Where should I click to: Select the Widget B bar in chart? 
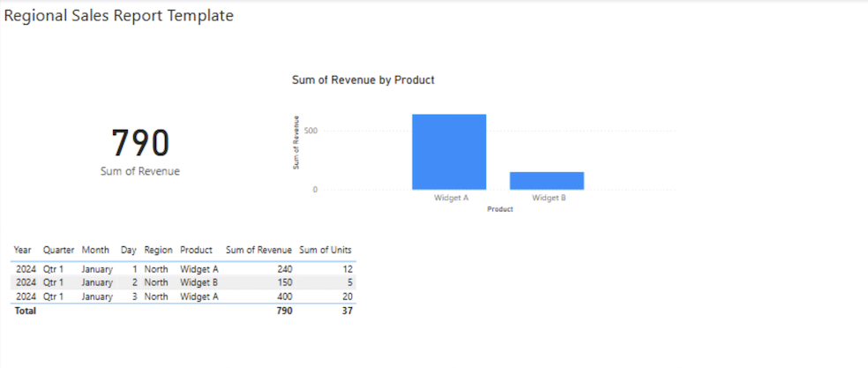coord(547,180)
